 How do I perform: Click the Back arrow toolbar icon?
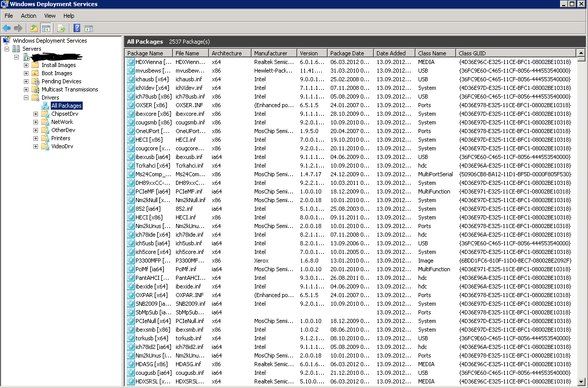(7, 28)
